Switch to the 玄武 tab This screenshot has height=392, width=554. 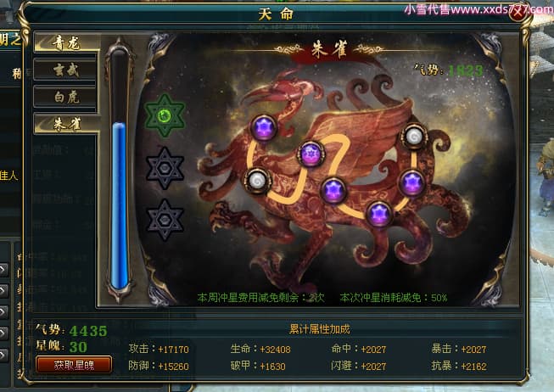[65, 70]
